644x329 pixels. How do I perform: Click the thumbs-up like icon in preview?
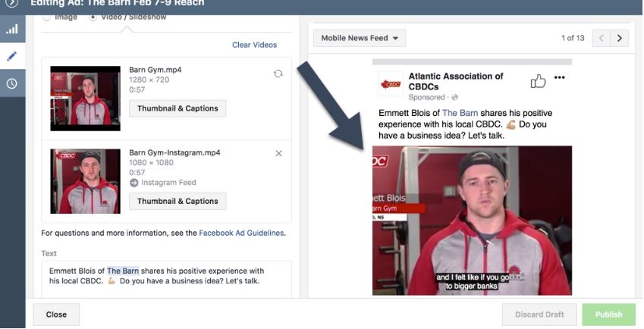[x=538, y=81]
